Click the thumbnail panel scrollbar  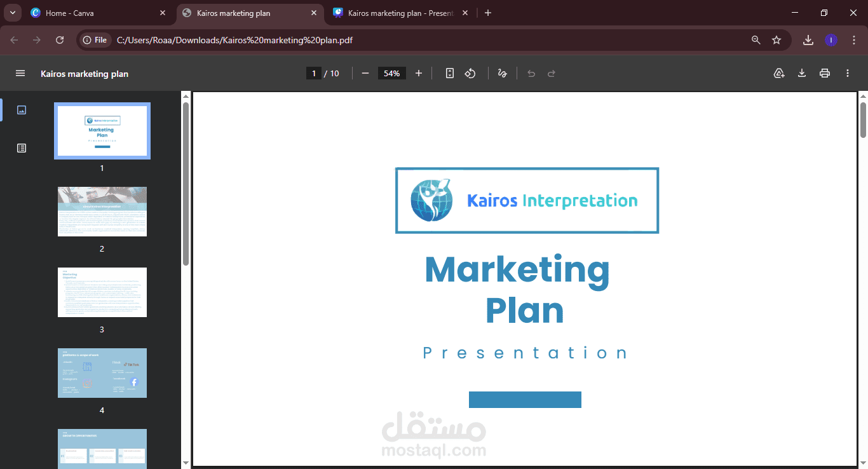tap(186, 183)
